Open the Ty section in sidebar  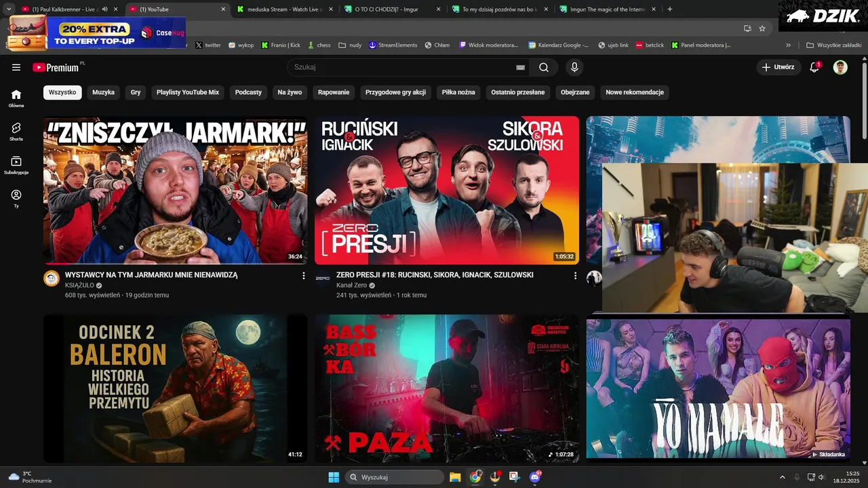pyautogui.click(x=16, y=198)
